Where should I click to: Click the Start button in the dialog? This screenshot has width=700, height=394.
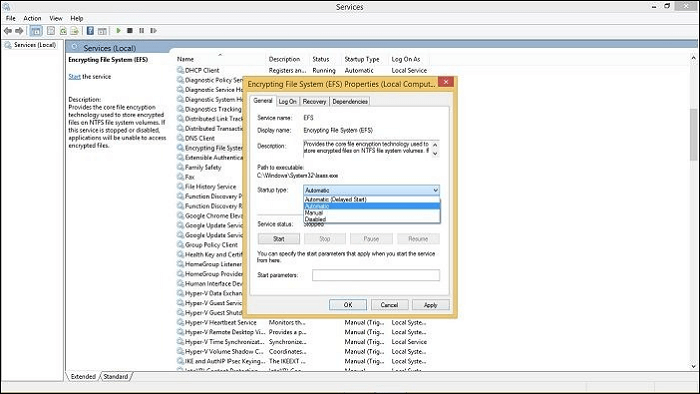tap(279, 239)
